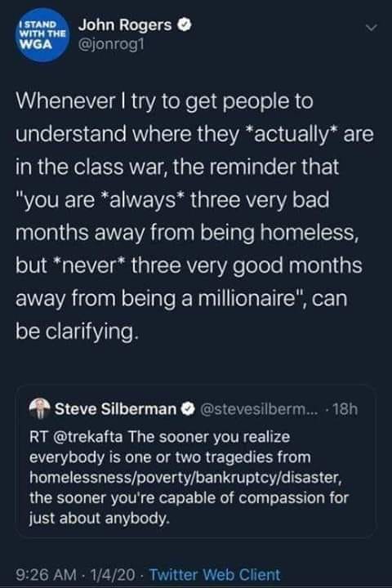Open the Twitter Web Client source link

(215, 574)
